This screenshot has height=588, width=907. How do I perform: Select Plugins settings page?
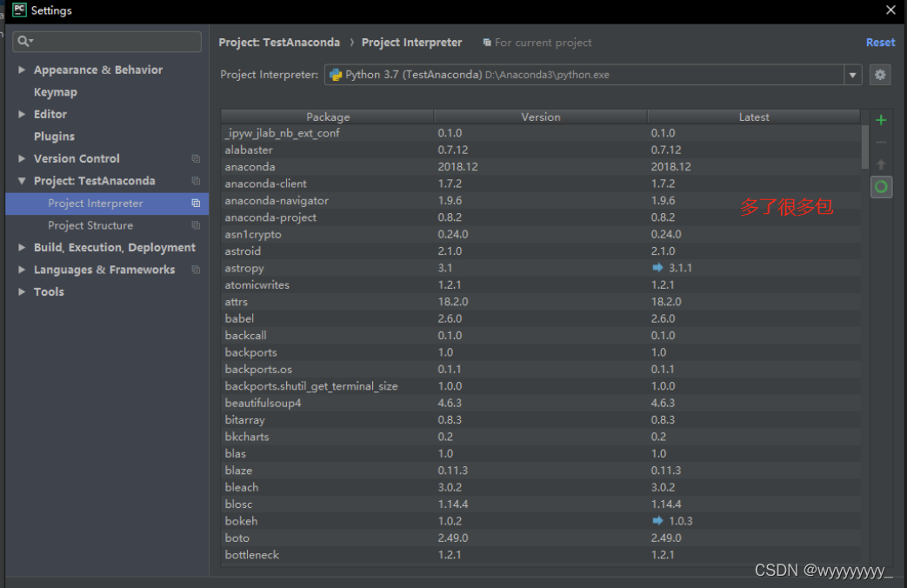tap(55, 137)
